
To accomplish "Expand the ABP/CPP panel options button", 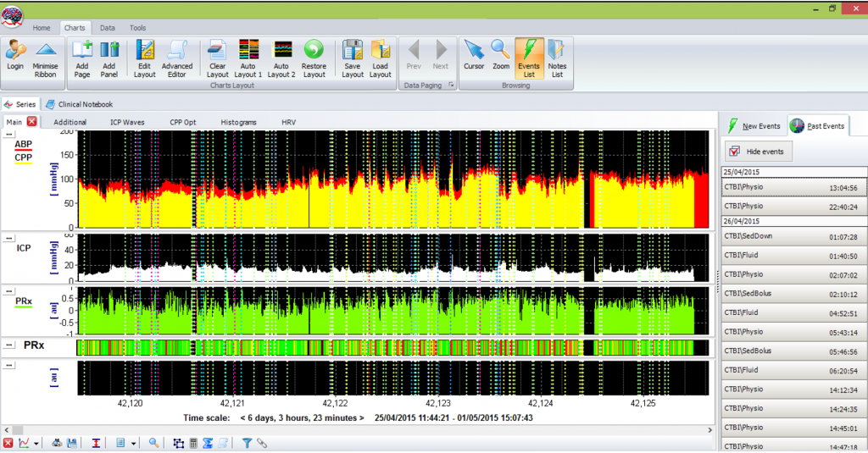I will [x=9, y=135].
